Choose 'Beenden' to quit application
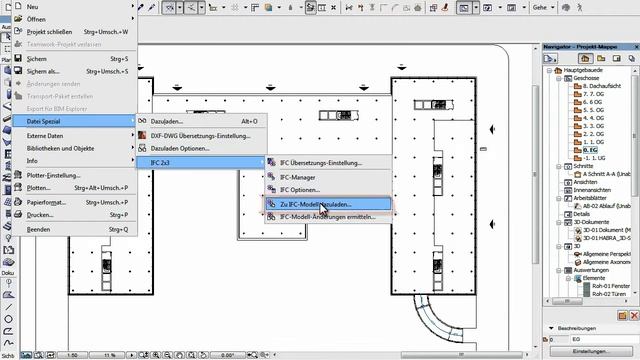 tap(74, 229)
